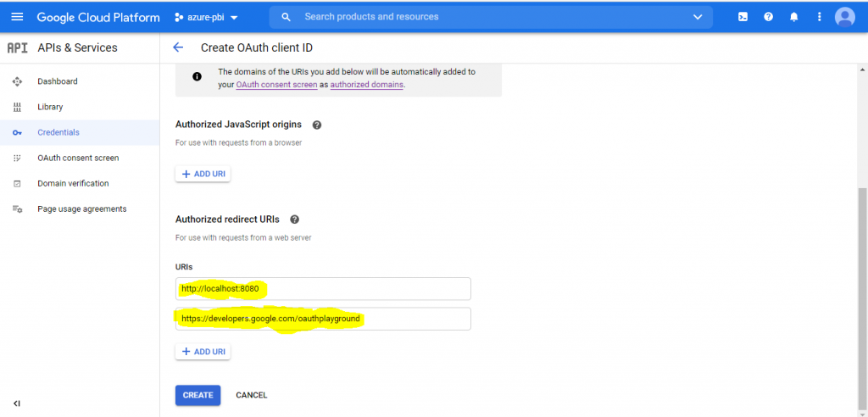
Task: Click the Page usage agreements icon
Action: point(17,209)
